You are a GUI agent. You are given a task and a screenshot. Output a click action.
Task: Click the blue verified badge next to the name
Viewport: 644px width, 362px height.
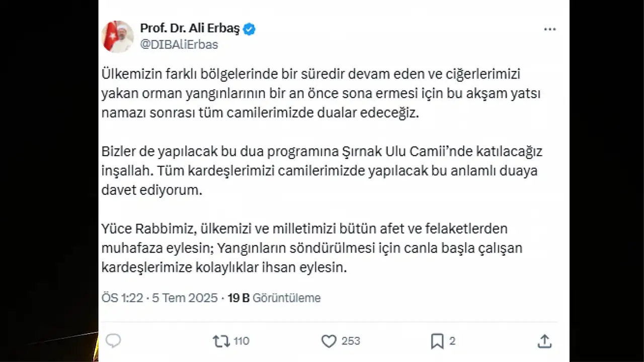[249, 29]
